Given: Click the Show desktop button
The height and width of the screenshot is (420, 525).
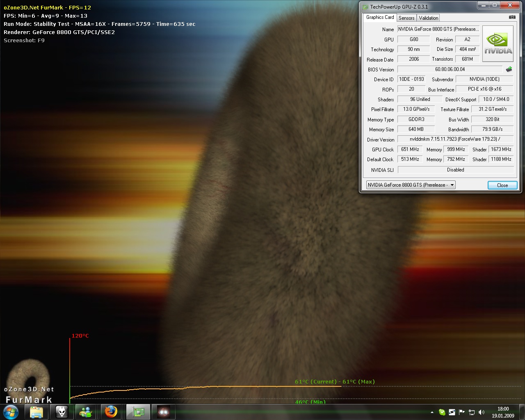Looking at the screenshot, I should [522, 412].
